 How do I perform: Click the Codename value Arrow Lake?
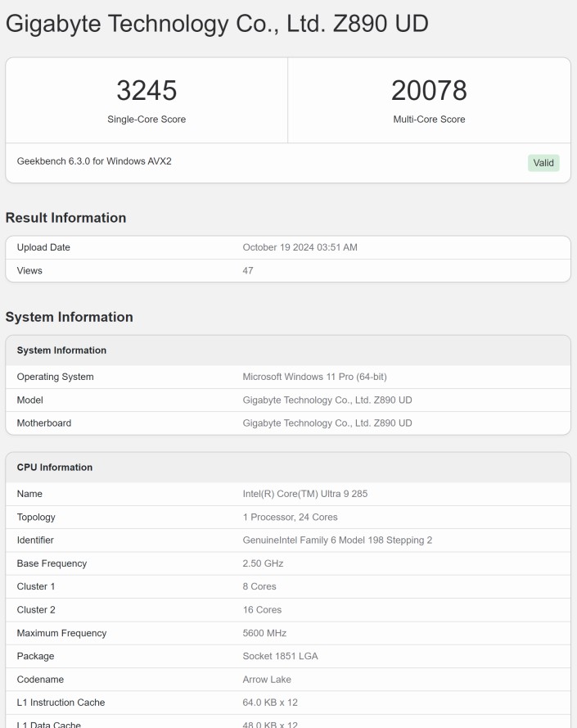[x=267, y=680]
